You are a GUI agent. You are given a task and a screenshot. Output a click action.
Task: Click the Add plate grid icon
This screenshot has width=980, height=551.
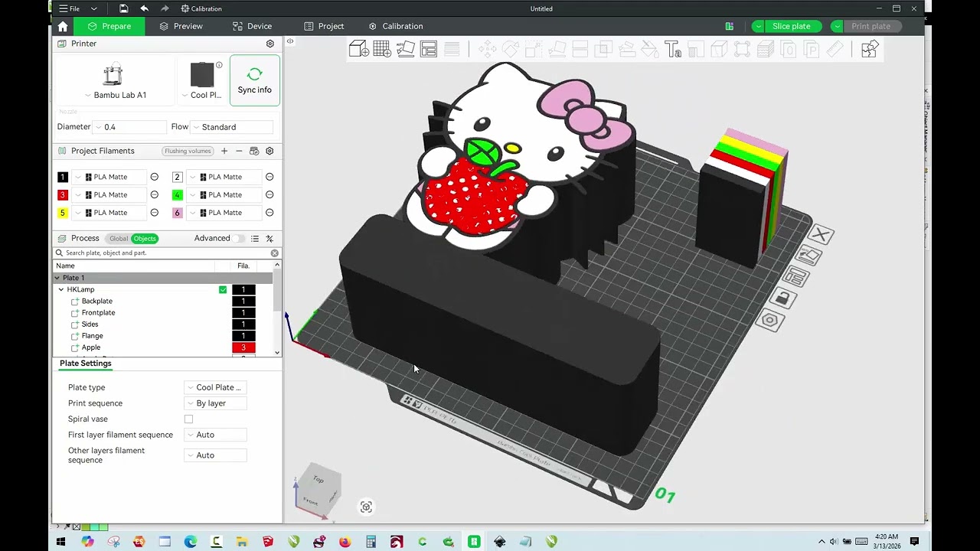click(x=381, y=50)
